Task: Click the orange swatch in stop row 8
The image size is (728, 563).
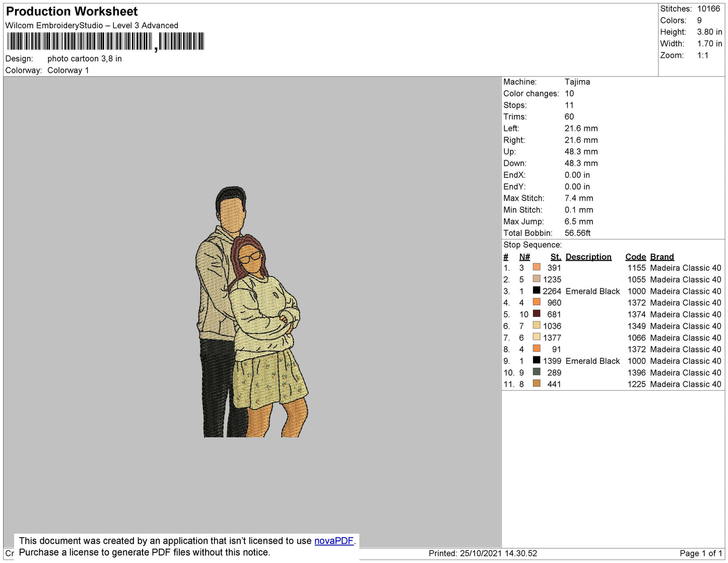Action: pyautogui.click(x=537, y=348)
